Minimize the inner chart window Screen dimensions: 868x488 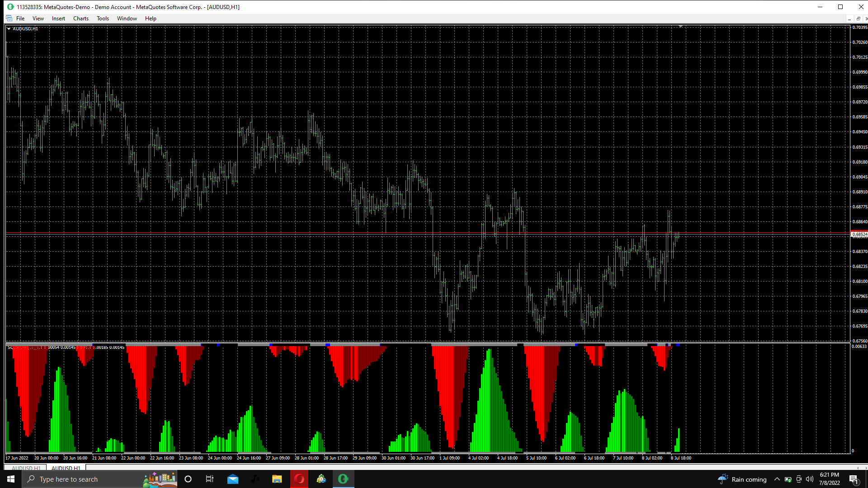[x=849, y=19]
